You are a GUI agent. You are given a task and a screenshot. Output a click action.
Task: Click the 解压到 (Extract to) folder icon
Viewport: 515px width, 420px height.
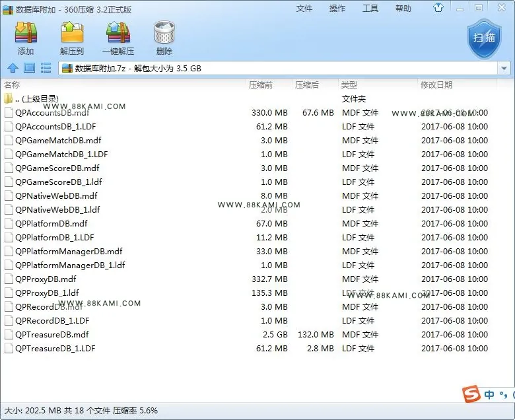tap(72, 32)
